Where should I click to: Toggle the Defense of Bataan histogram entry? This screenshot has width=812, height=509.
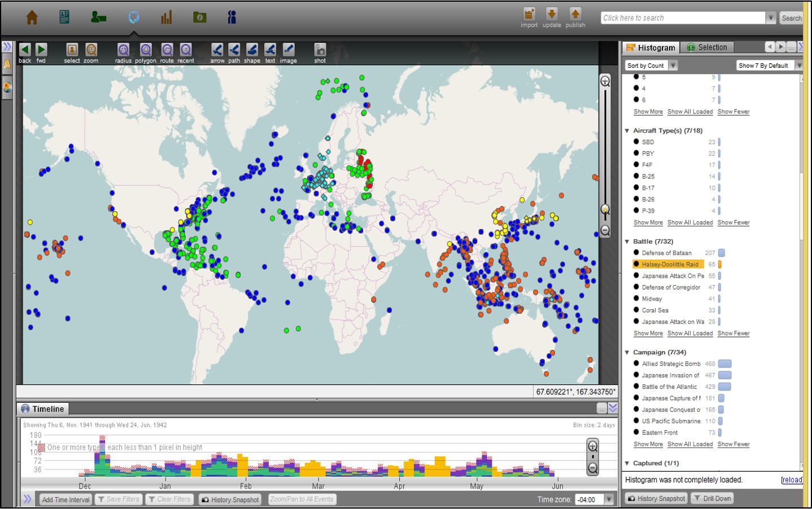pos(666,253)
